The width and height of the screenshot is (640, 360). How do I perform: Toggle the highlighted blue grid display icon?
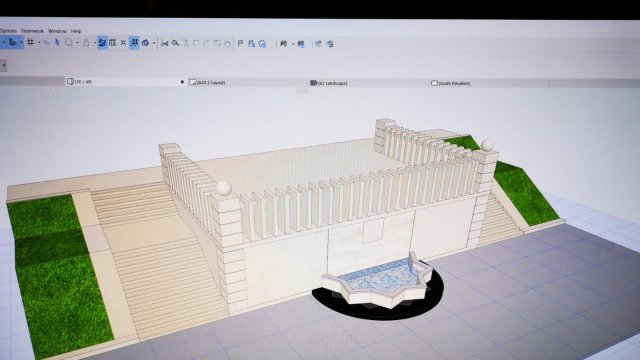point(134,42)
